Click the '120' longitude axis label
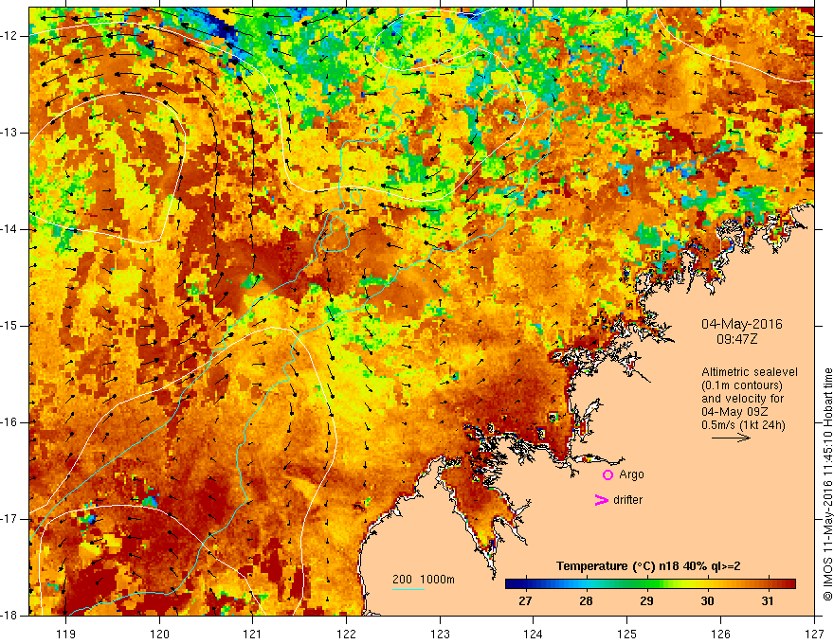The image size is (834, 644). (x=159, y=634)
